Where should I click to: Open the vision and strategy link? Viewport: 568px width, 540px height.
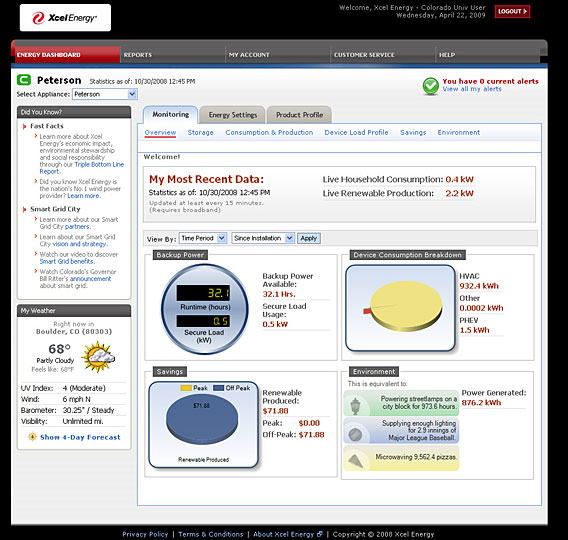79,244
